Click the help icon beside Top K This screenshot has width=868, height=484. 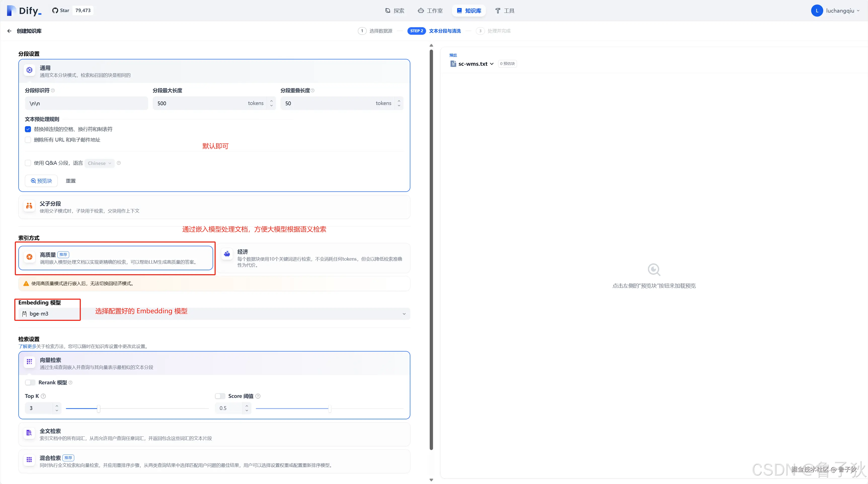click(x=44, y=396)
